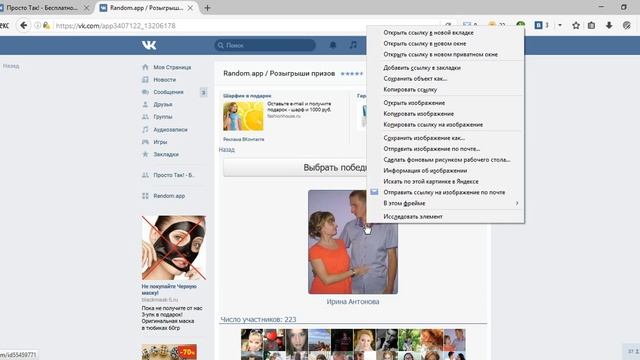Viewport: 640px width, 360px height.
Task: Click the browser back arrow button
Action: [23, 25]
